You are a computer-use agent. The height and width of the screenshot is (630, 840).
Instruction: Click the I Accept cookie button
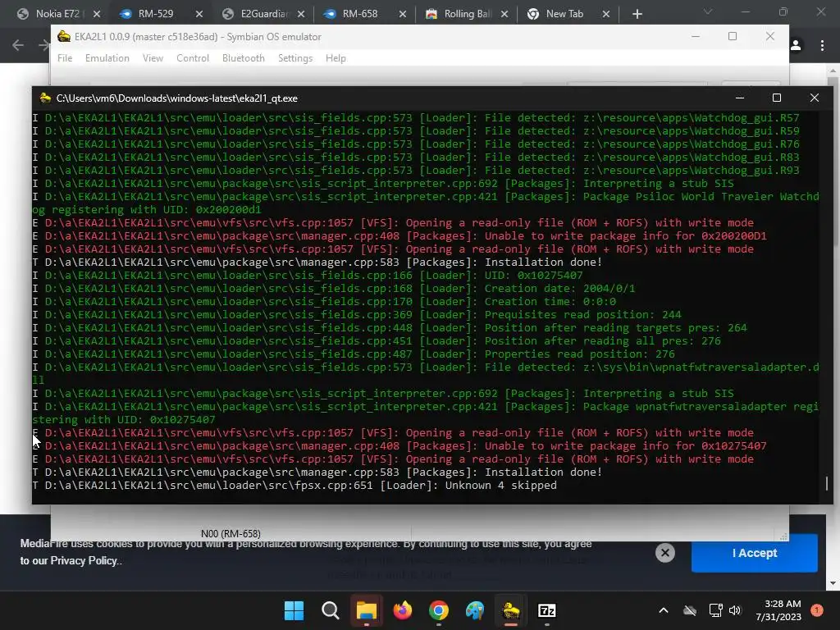[755, 553]
